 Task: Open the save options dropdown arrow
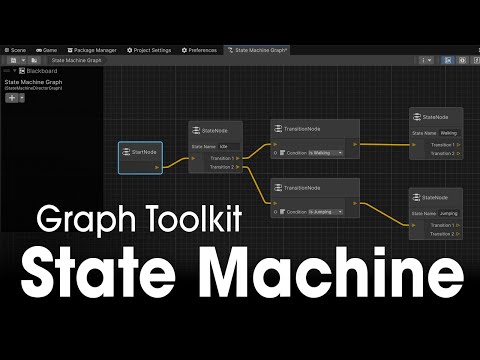point(23,60)
